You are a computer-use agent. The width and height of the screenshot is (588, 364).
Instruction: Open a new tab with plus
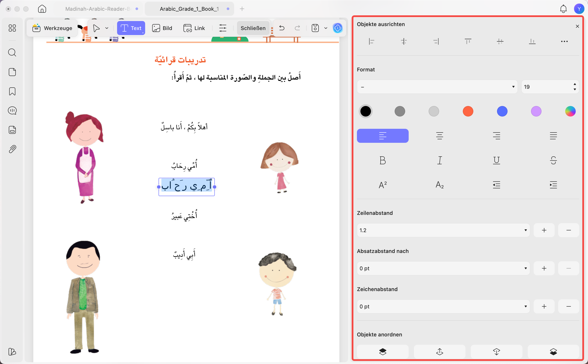[242, 9]
